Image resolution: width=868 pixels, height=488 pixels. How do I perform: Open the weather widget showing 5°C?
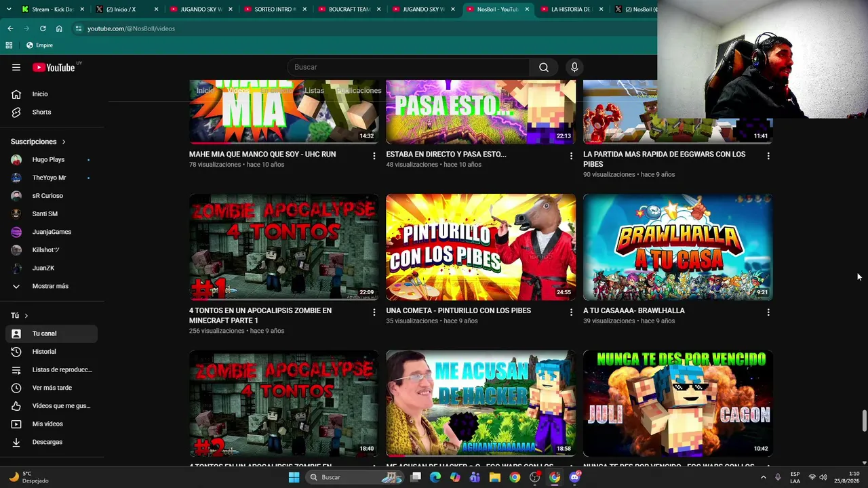(x=30, y=477)
